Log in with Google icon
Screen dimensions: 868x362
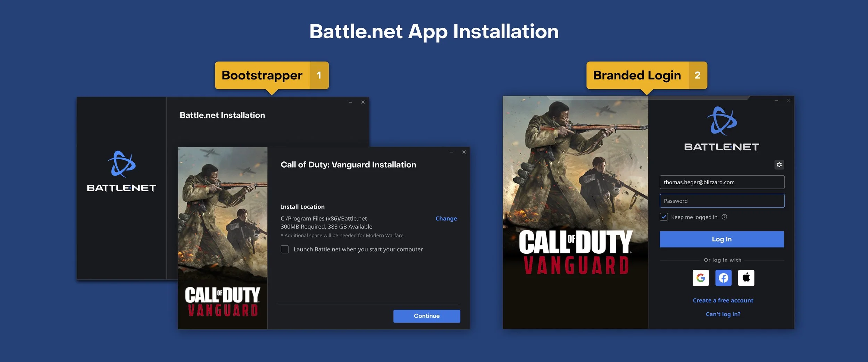pos(701,278)
